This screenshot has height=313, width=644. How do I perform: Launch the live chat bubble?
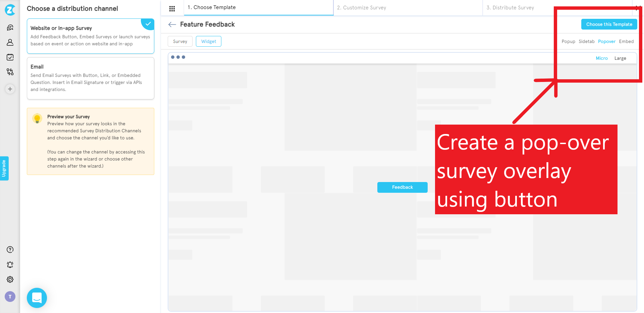(37, 298)
